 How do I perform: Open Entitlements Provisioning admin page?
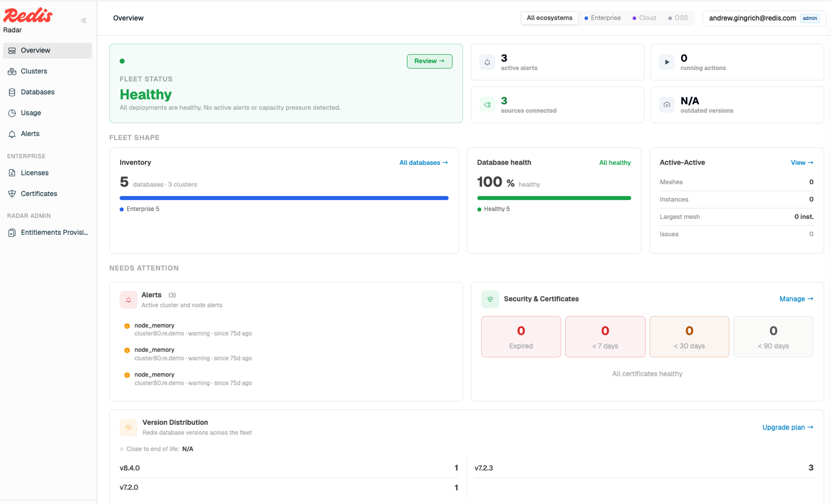tap(48, 233)
